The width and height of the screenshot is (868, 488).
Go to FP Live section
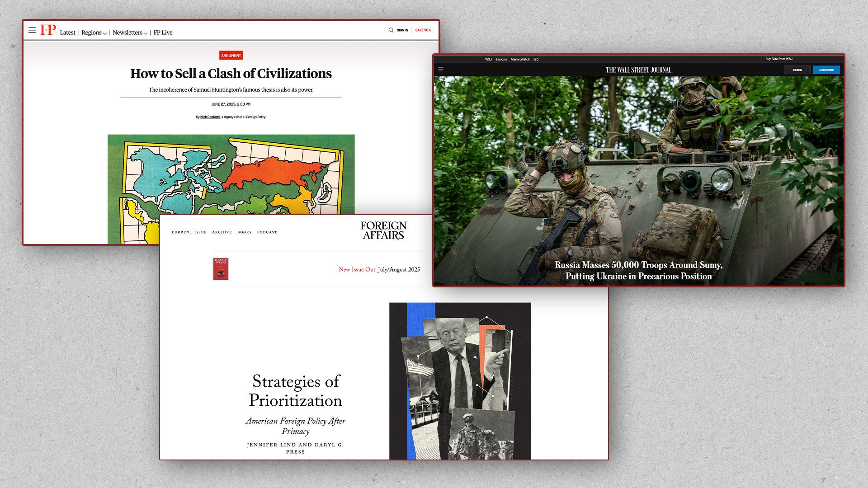pos(163,33)
